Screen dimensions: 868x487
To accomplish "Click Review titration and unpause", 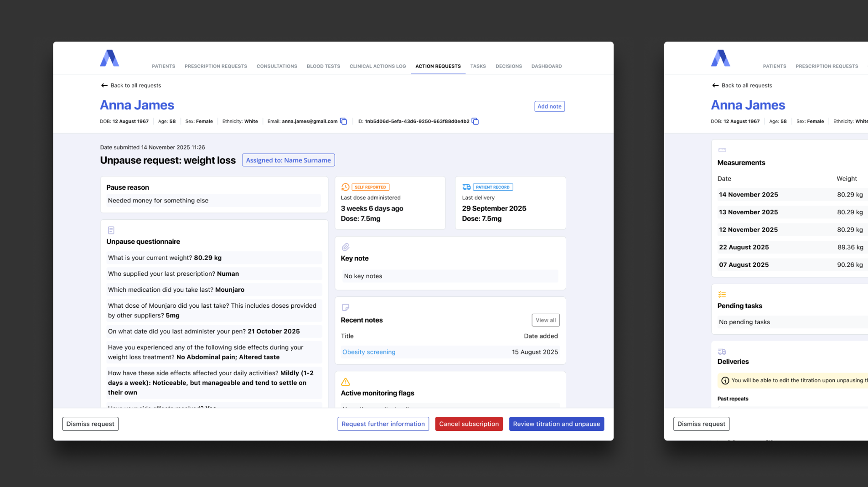I will click(x=557, y=424).
